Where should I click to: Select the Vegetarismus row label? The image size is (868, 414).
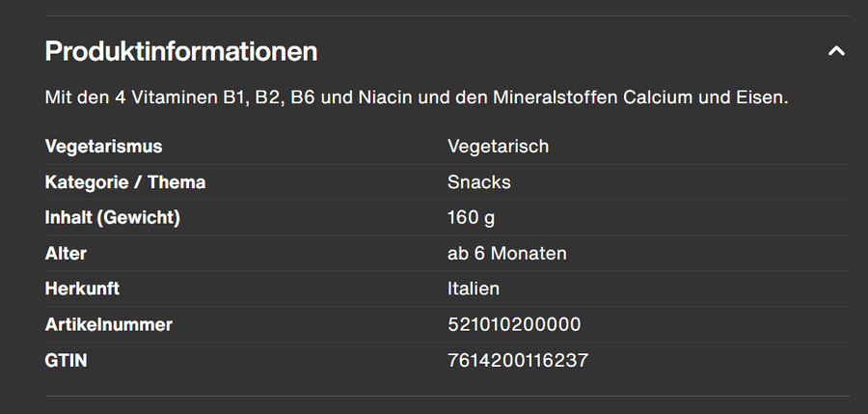(103, 147)
